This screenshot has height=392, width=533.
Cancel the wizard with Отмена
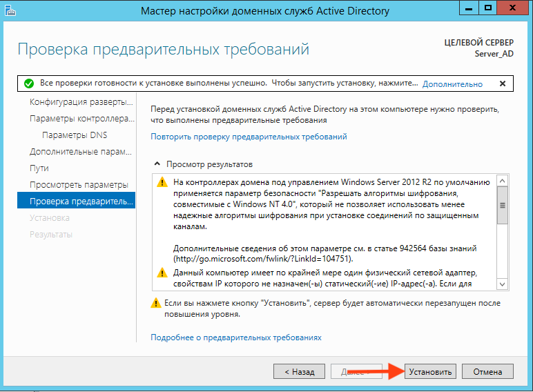click(x=488, y=371)
